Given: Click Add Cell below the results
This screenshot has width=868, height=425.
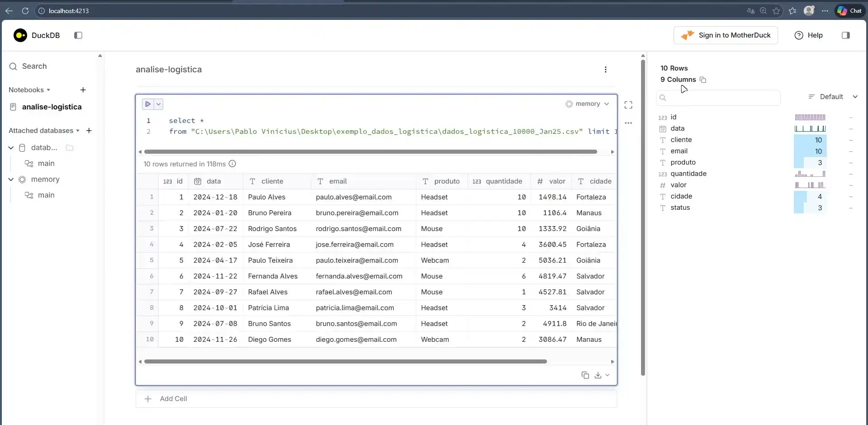Looking at the screenshot, I should 173,399.
